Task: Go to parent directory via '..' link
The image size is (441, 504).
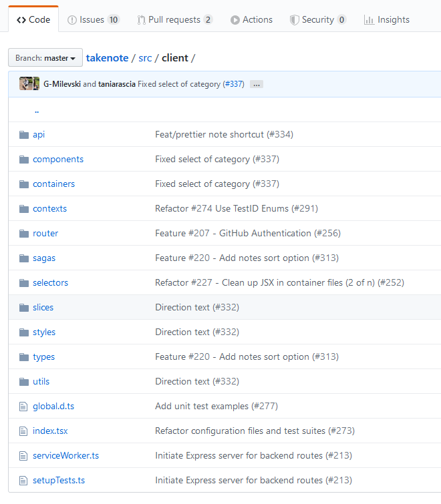Action: pyautogui.click(x=37, y=110)
